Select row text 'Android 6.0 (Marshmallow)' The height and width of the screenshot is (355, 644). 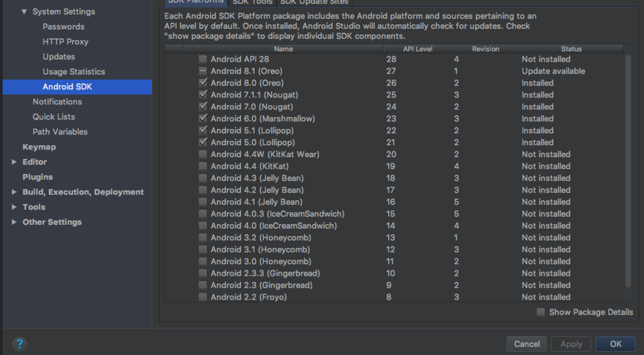tap(263, 119)
